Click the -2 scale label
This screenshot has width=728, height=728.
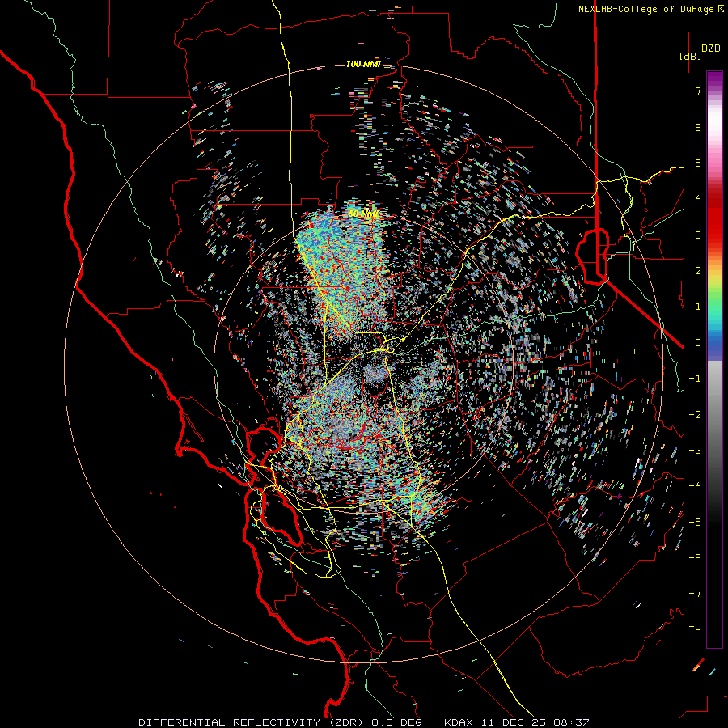click(695, 415)
